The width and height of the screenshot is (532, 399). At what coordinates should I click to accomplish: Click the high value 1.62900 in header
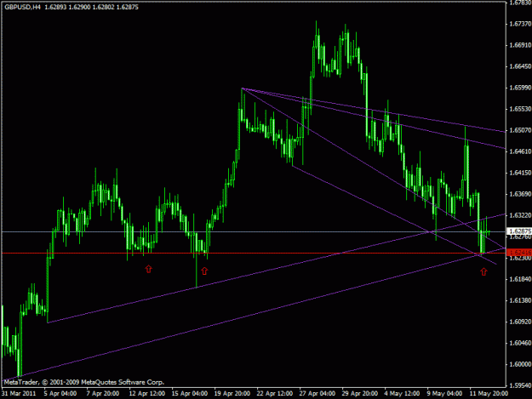(x=79, y=7)
